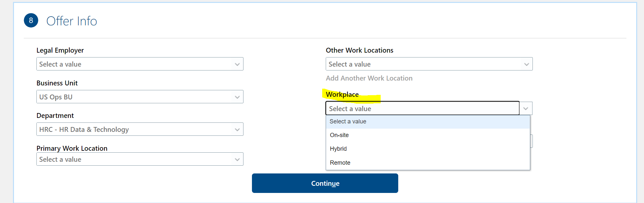Open the Business Unit selector showing US Ops BU
The image size is (644, 203).
coord(140,96)
